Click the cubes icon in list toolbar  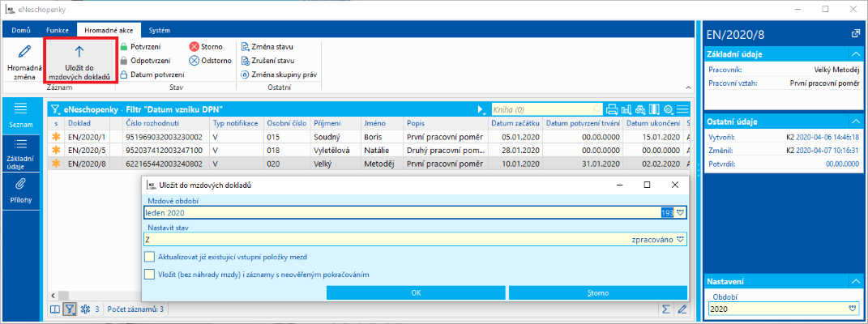pyautogui.click(x=640, y=109)
